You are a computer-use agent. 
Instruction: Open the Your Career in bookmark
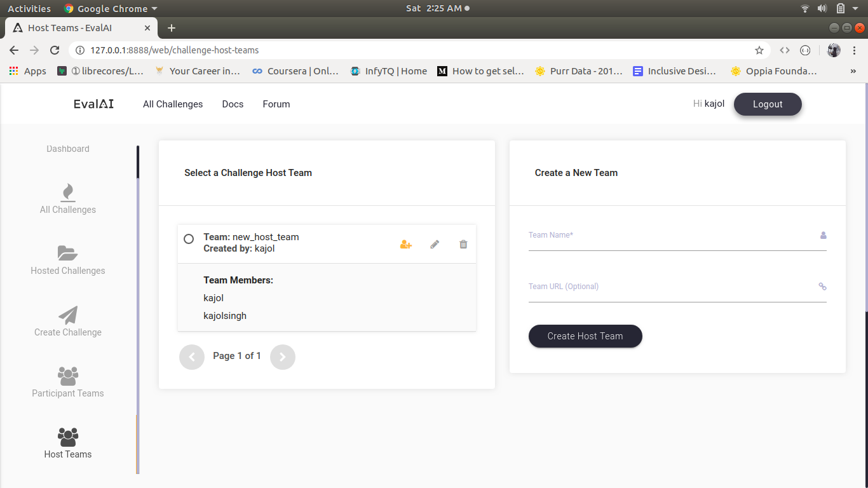[x=198, y=71]
